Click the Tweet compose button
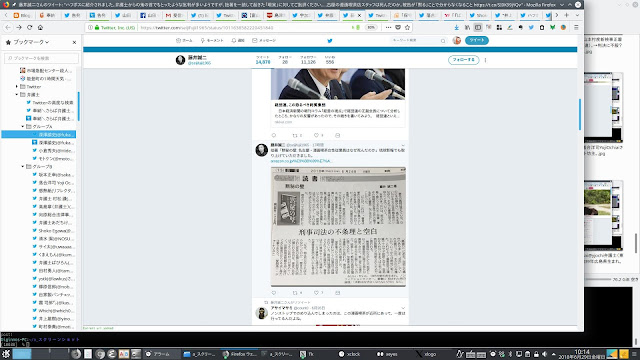The image size is (640, 360). point(477,40)
